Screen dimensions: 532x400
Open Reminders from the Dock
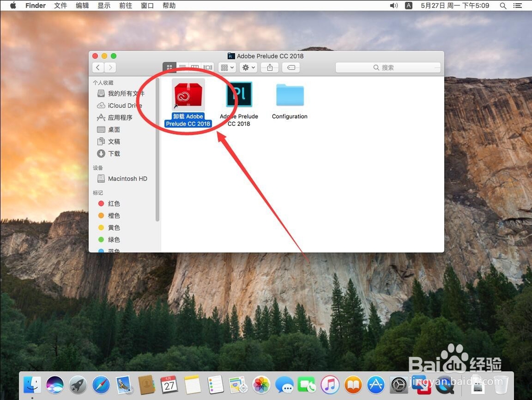[215, 385]
